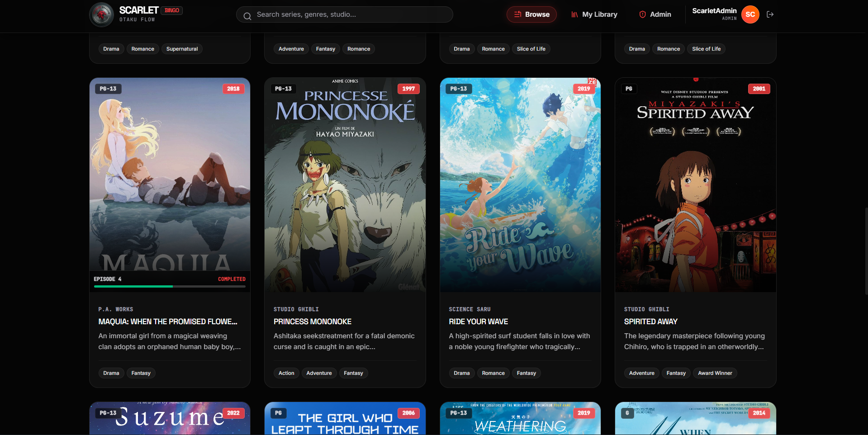Select Supernatural genre tag

coord(182,49)
